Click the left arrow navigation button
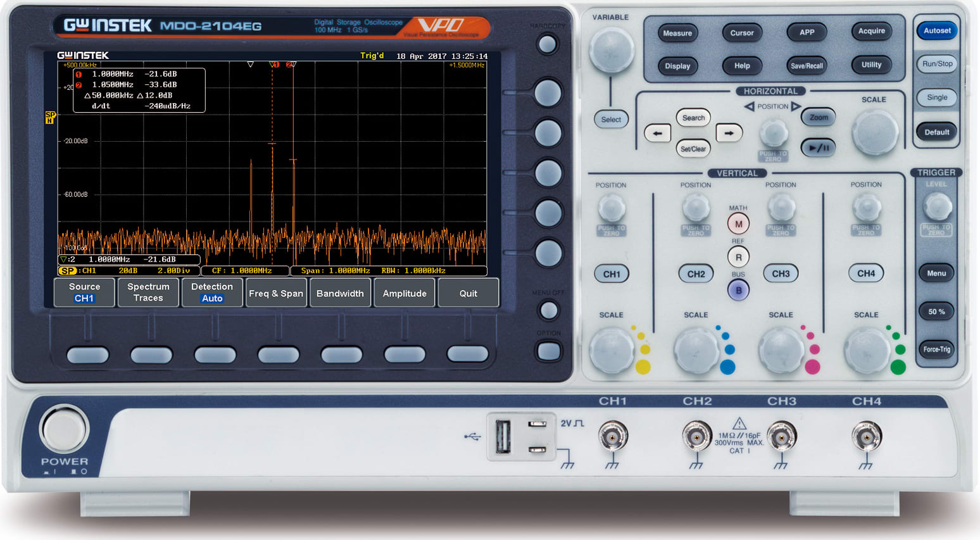The image size is (980, 540). coord(658,133)
